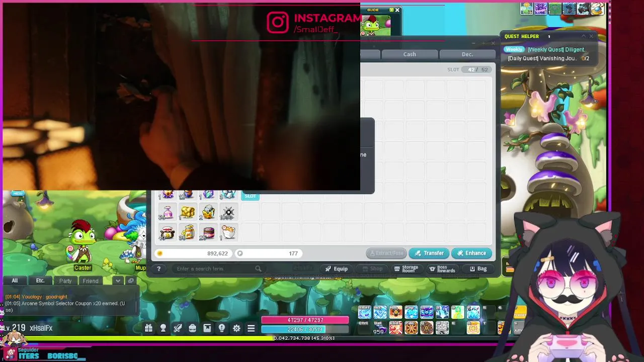This screenshot has height=362, width=644.
Task: Select the jam jar item stack of 40
Action: (167, 232)
